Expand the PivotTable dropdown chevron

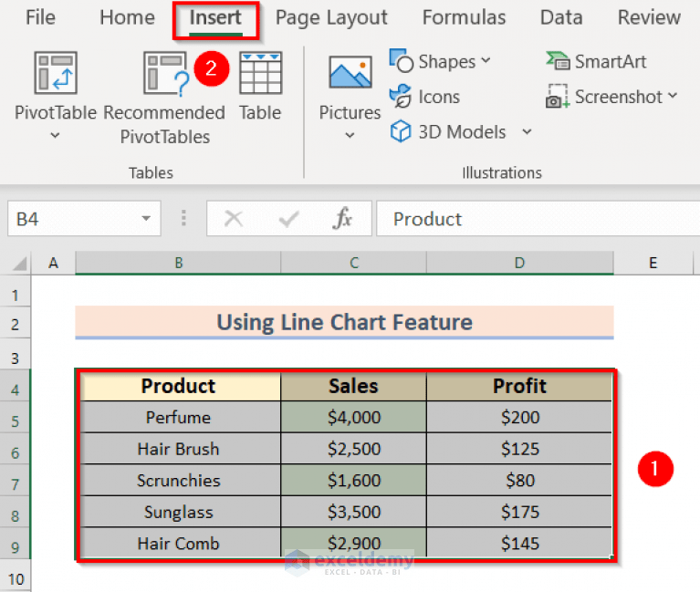coord(55,135)
